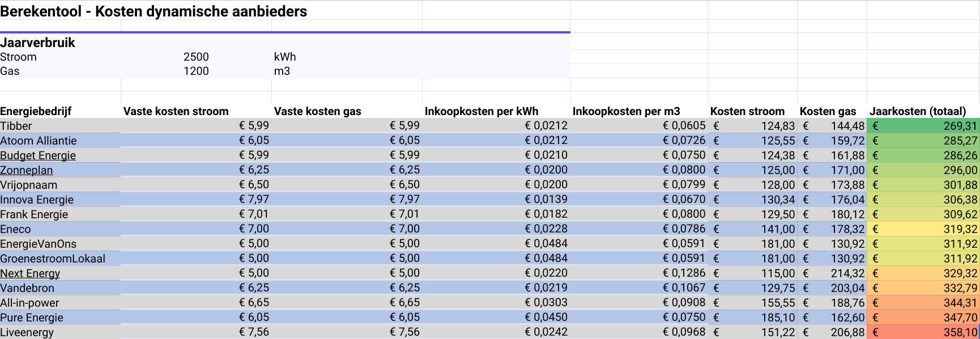The height and width of the screenshot is (339, 980).
Task: Select Eneco's total 319,32
Action: pos(923,229)
